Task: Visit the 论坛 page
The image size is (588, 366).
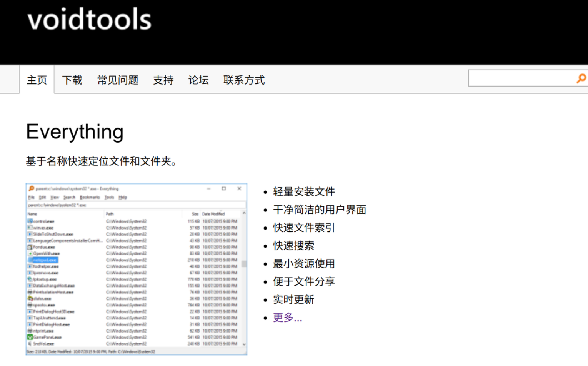Action: click(198, 80)
